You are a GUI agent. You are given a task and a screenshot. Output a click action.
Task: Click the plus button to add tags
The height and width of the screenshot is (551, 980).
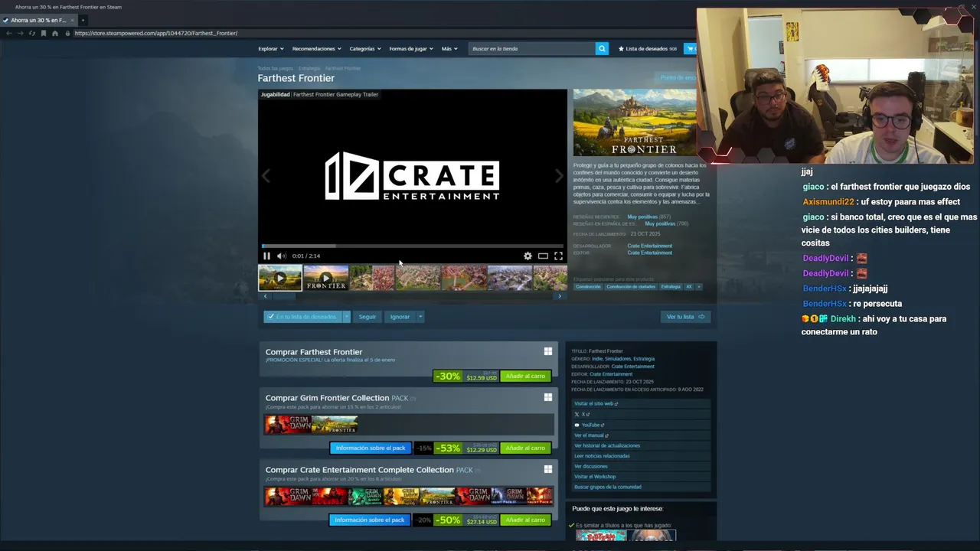(698, 286)
